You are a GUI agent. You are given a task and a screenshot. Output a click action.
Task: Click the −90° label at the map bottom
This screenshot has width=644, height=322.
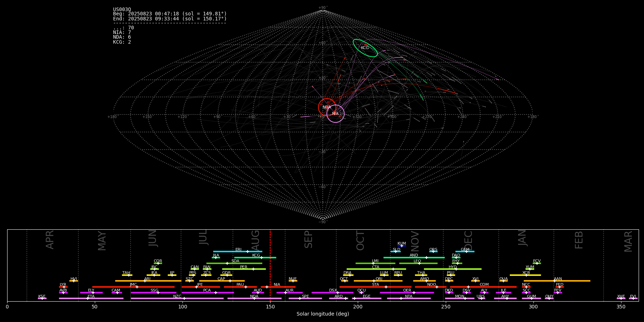(323, 222)
